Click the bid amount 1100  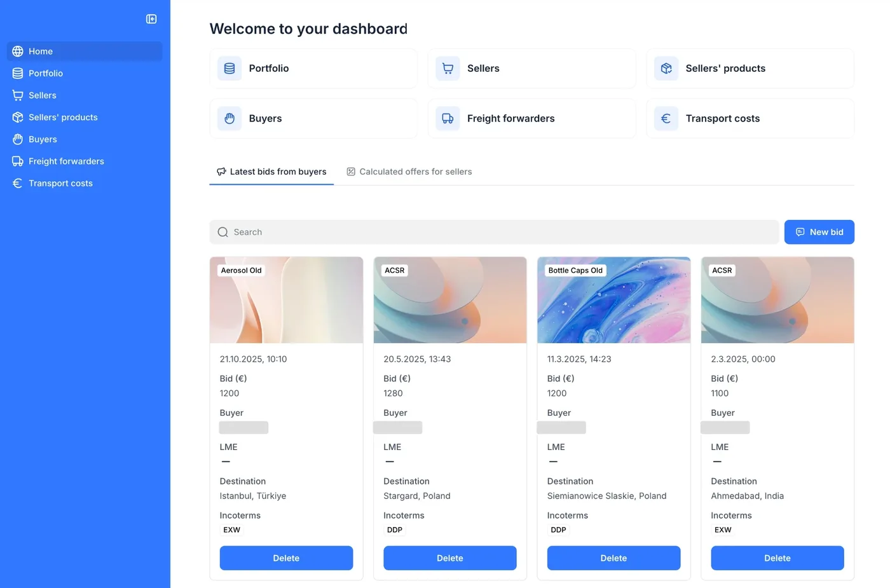720,393
